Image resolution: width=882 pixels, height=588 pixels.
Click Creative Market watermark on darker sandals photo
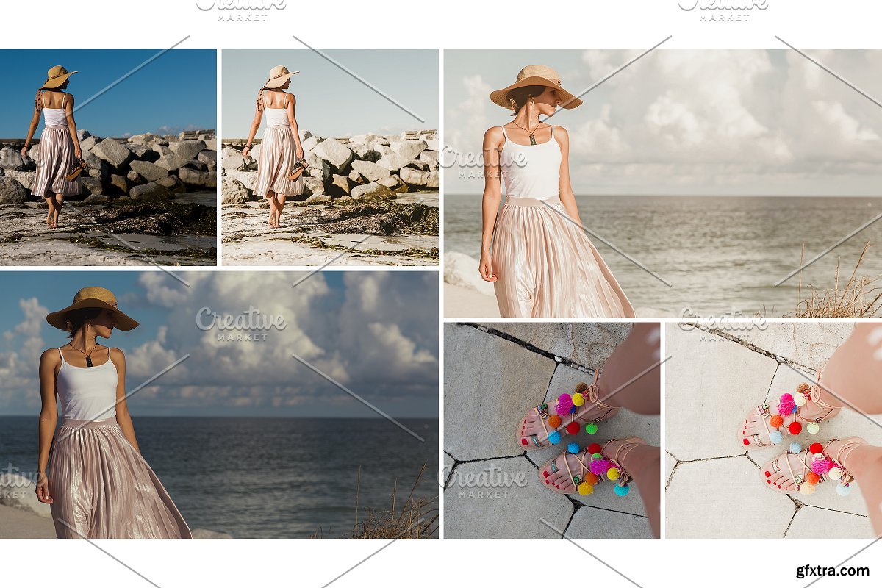tap(485, 481)
